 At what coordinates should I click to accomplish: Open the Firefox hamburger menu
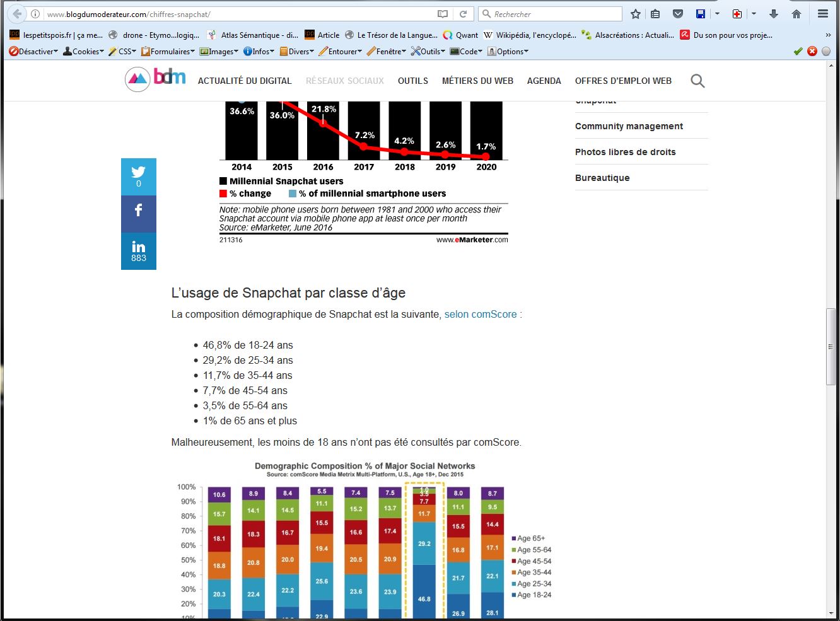822,14
